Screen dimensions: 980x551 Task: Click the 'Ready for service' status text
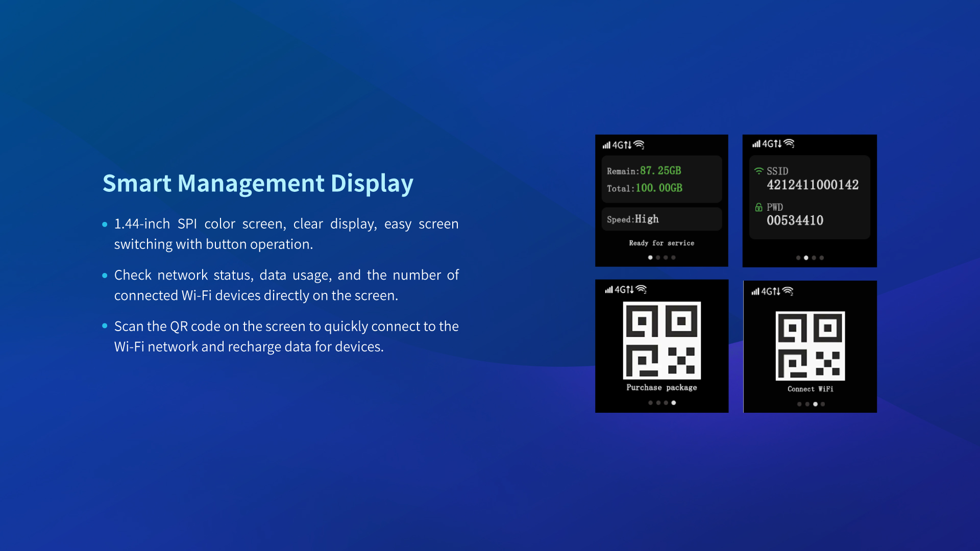click(661, 243)
